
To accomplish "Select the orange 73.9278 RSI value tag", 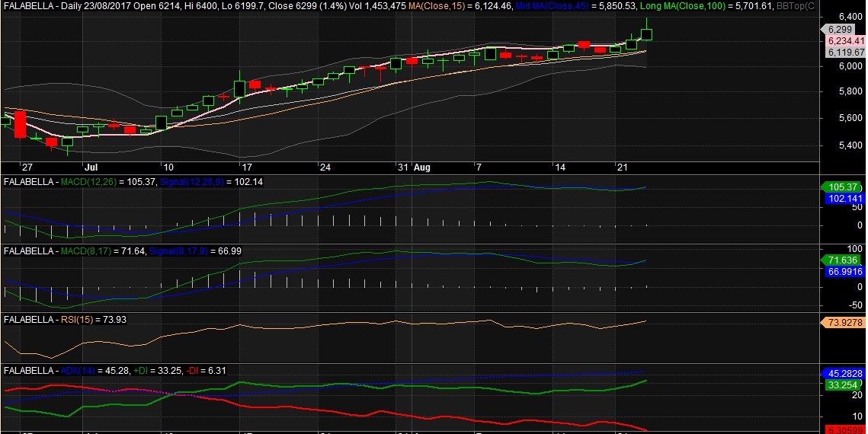I will pos(845,323).
